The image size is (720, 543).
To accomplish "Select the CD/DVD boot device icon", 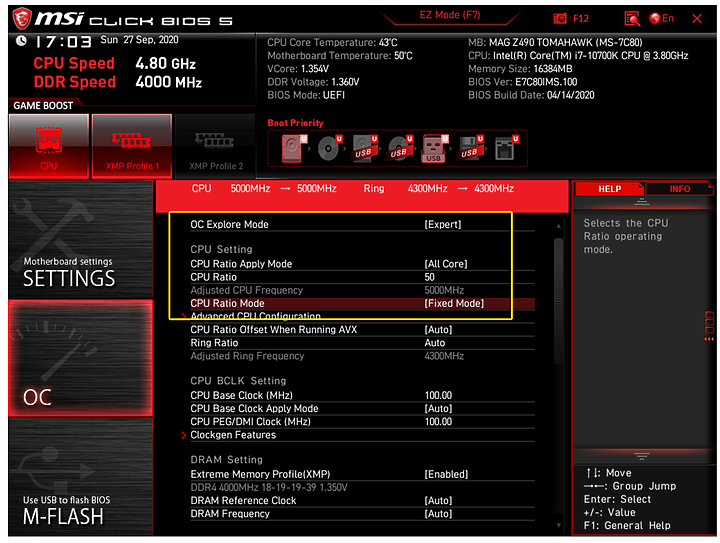I will (329, 148).
